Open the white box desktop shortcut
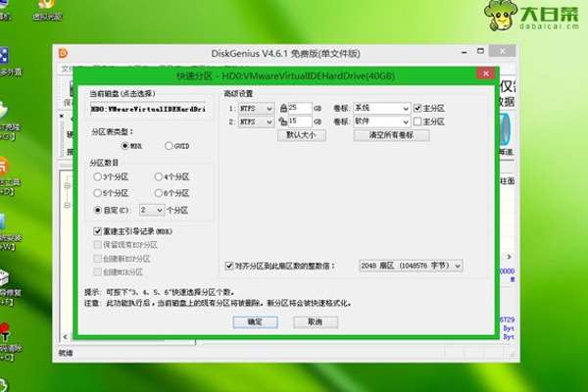588x392 pixels. pos(4,278)
